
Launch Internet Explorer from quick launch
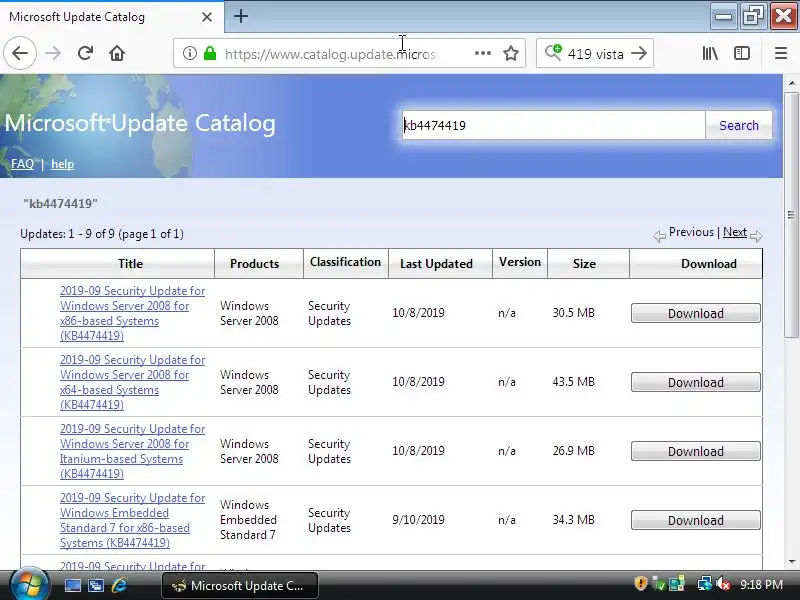(119, 585)
